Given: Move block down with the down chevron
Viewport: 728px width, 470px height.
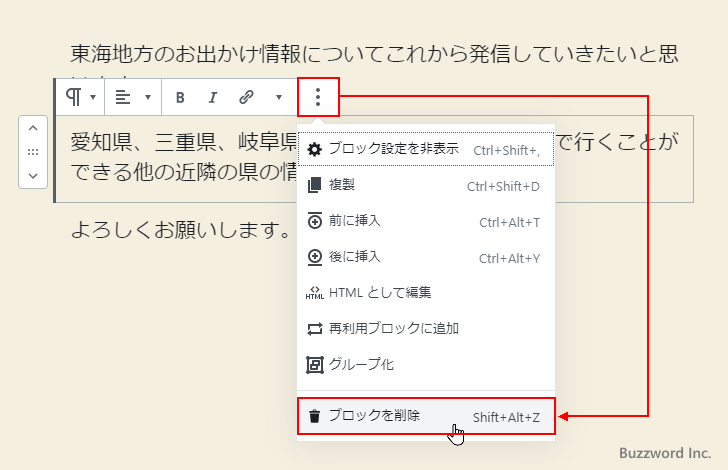Looking at the screenshot, I should pyautogui.click(x=33, y=176).
